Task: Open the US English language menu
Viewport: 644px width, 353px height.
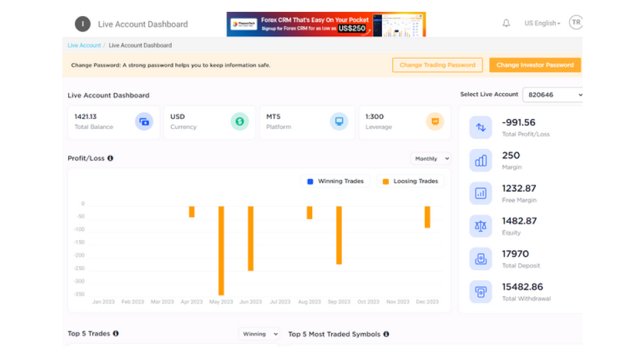Action: (x=541, y=23)
